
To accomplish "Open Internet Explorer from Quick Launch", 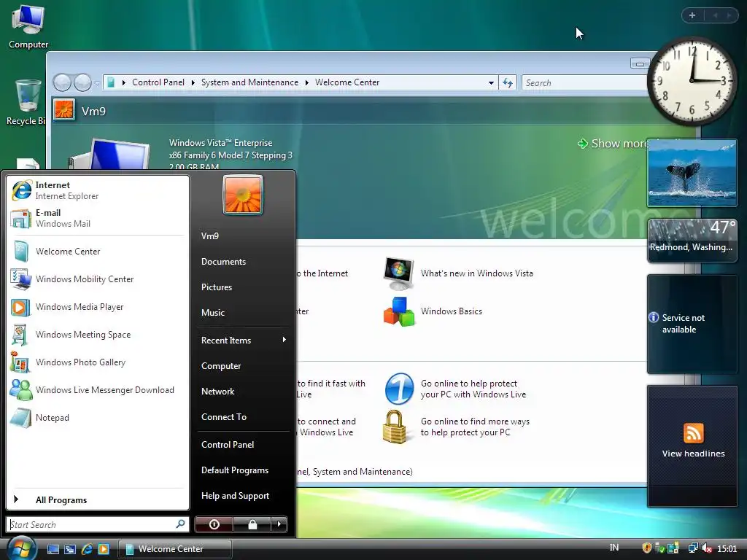I will (x=87, y=549).
